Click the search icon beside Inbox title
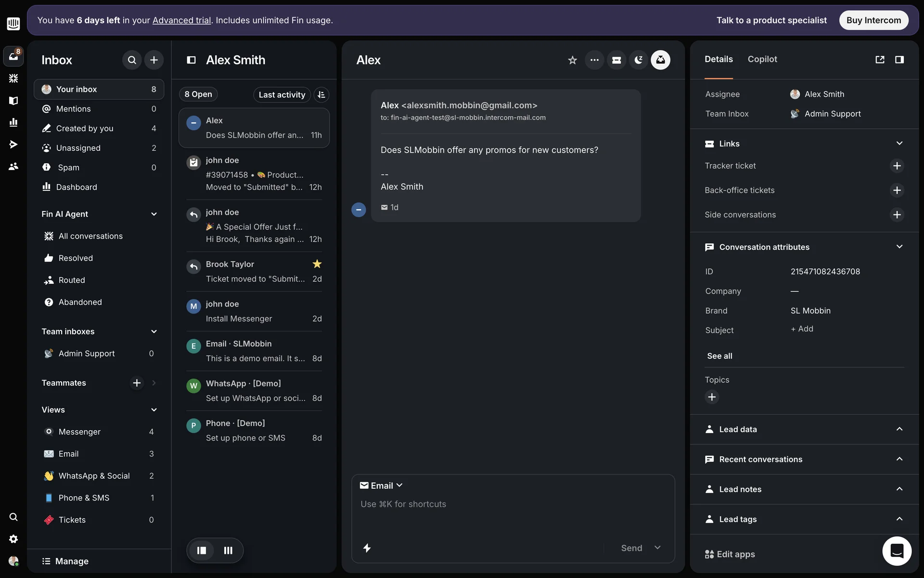The image size is (924, 578). click(x=132, y=60)
